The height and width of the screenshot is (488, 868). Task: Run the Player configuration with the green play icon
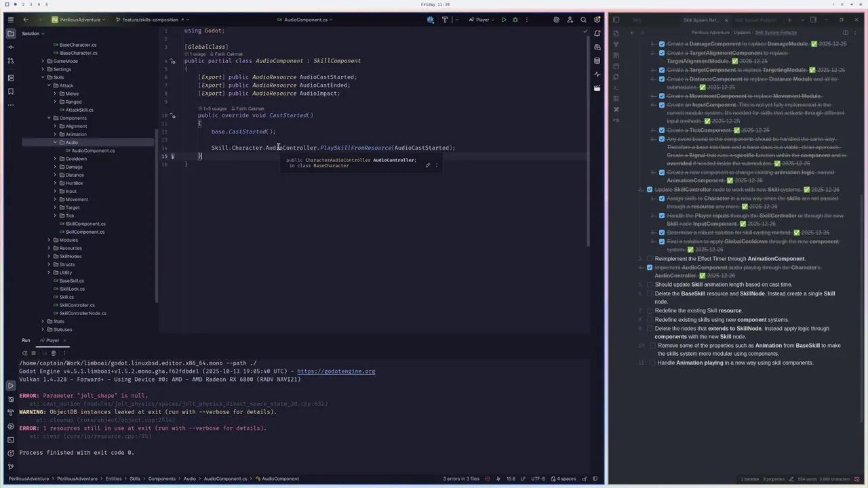503,20
